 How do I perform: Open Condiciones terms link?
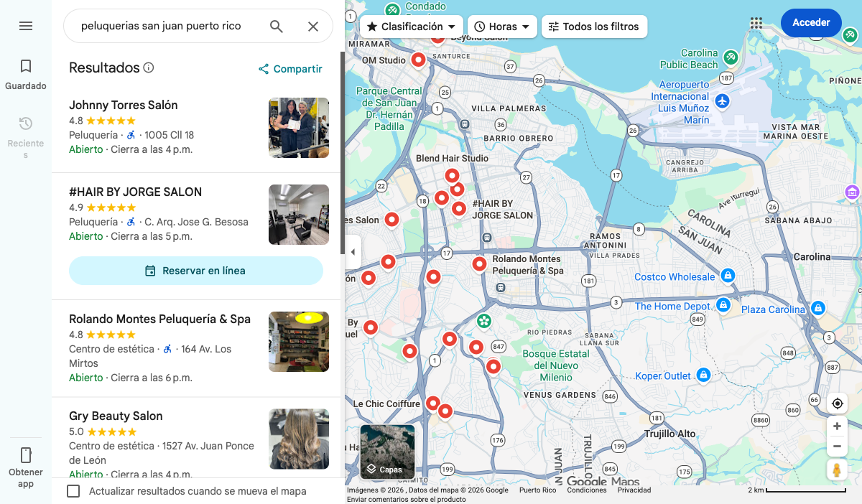(x=586, y=490)
